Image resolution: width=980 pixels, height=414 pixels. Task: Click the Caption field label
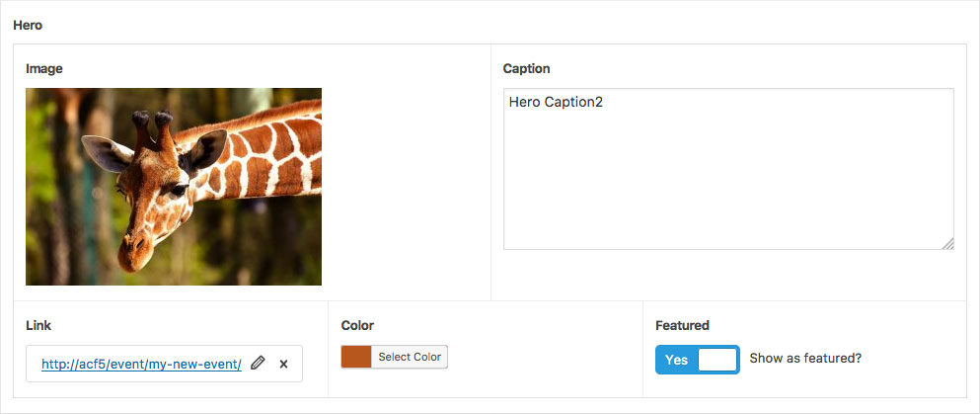click(x=526, y=68)
